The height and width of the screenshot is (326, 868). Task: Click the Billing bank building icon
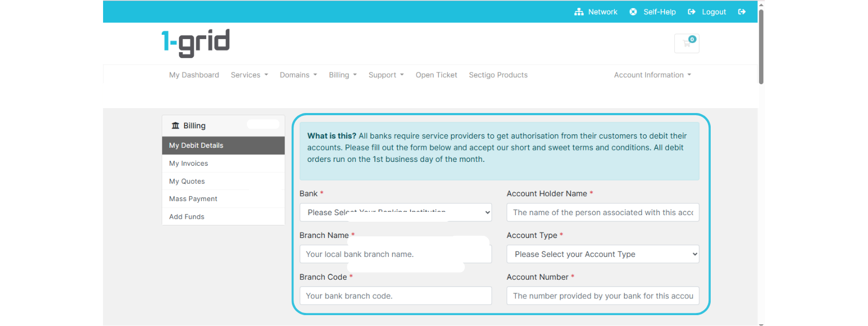pyautogui.click(x=175, y=126)
